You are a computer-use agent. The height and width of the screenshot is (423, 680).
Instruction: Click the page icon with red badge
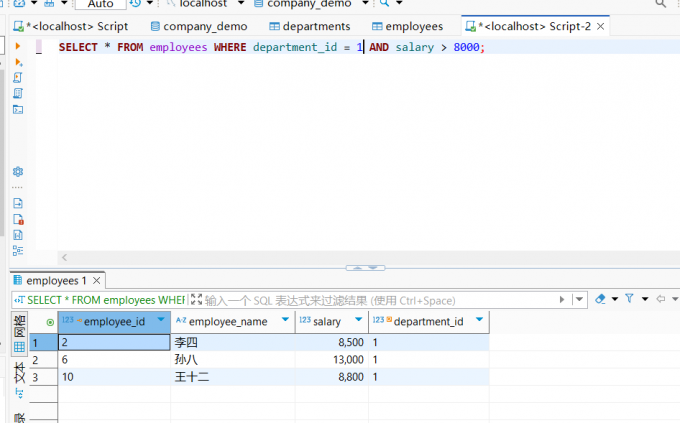pyautogui.click(x=18, y=219)
